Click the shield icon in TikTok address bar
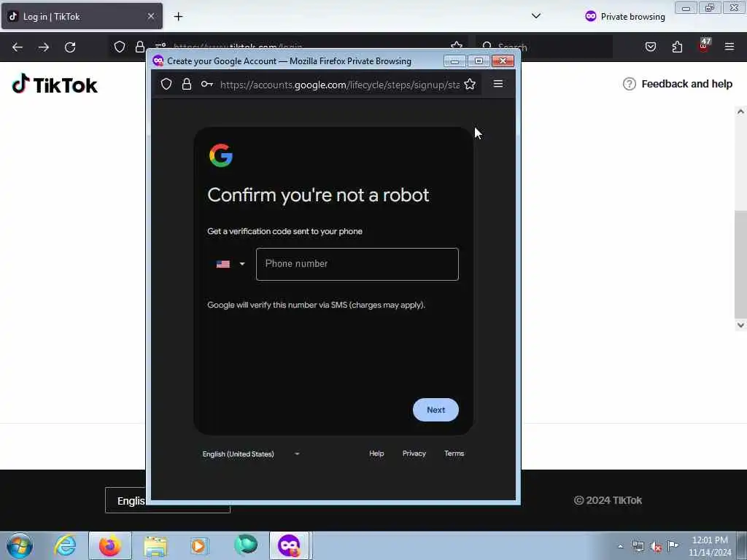 (x=120, y=47)
